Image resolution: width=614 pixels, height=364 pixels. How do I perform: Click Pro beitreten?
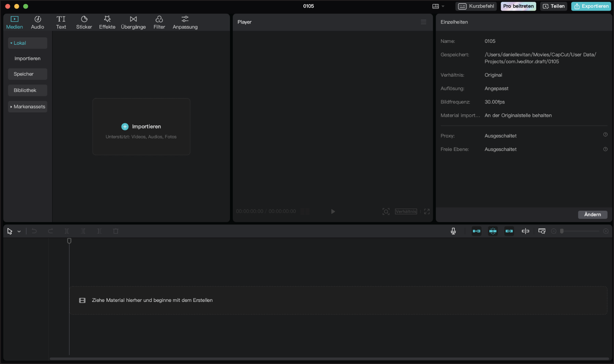coord(518,6)
